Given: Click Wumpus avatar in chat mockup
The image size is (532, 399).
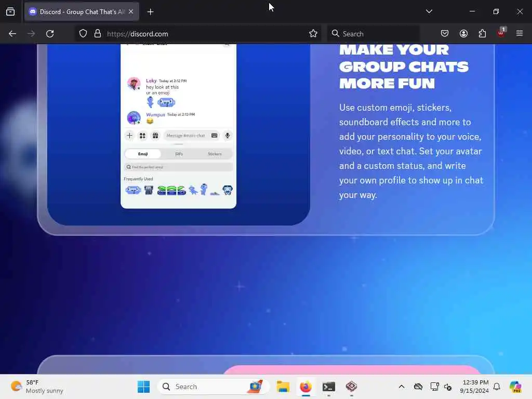Looking at the screenshot, I should point(134,118).
